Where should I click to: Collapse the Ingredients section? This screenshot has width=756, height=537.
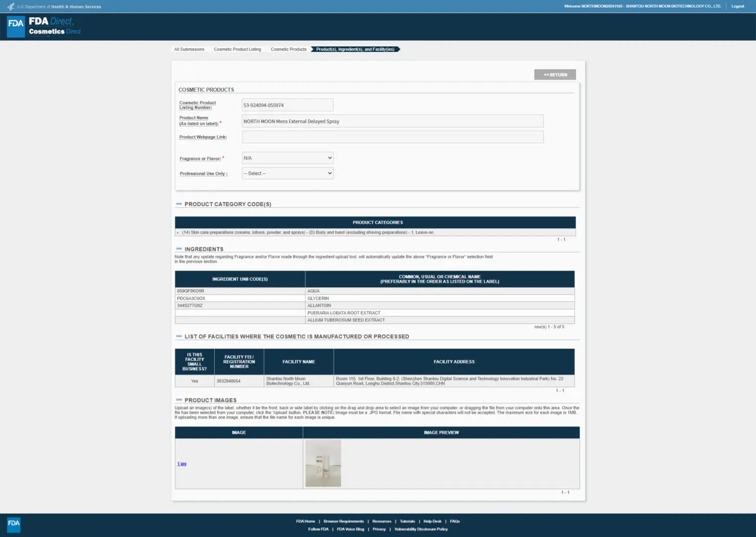pyautogui.click(x=179, y=249)
